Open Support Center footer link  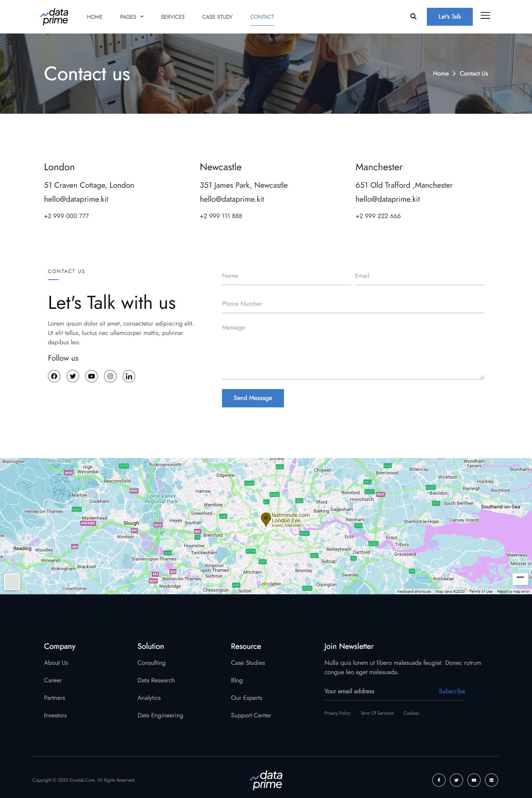tap(251, 715)
